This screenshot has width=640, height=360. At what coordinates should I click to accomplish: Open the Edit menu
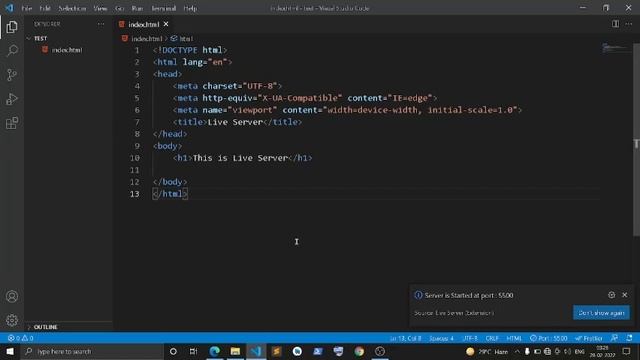pos(45,8)
